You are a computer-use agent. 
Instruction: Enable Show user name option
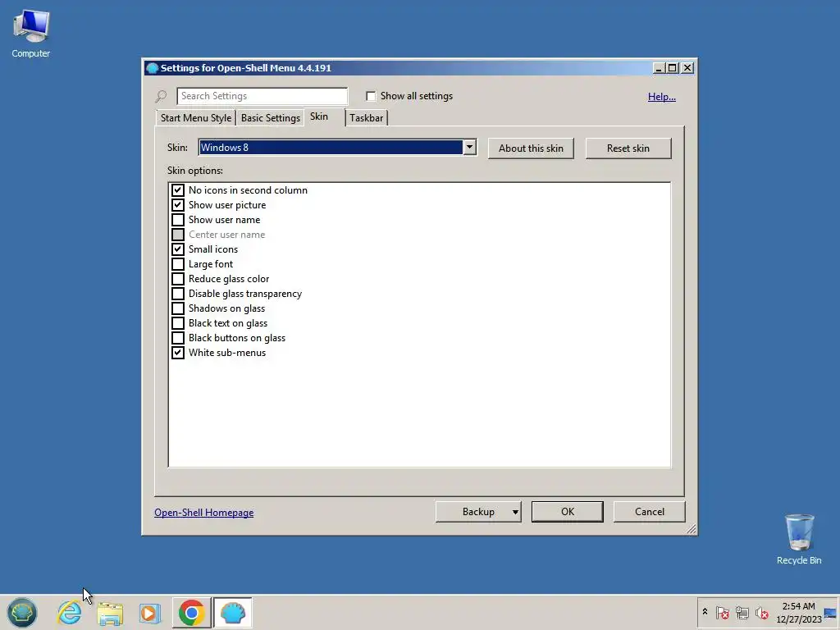tap(178, 220)
